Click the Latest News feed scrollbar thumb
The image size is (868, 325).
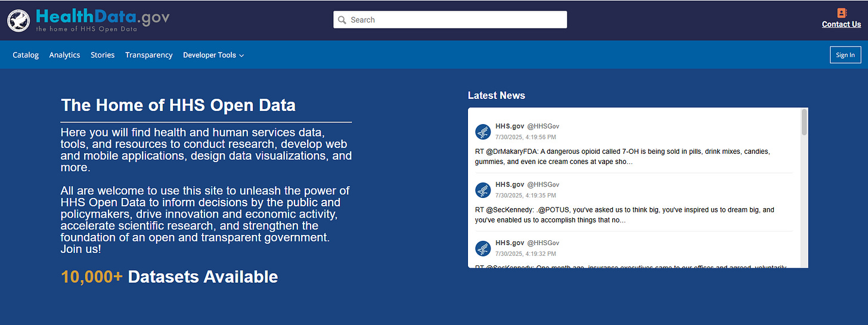click(804, 122)
